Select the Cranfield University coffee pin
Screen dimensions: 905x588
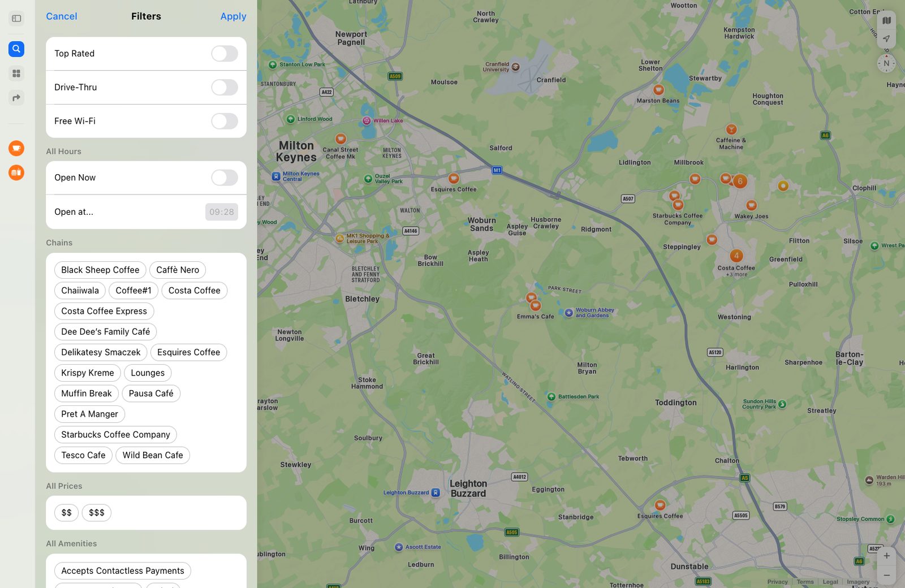pos(515,67)
